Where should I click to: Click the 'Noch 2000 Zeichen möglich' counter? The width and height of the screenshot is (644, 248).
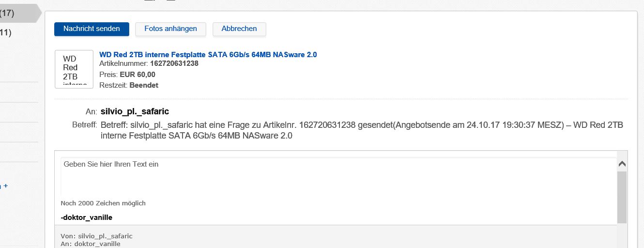[x=103, y=203]
